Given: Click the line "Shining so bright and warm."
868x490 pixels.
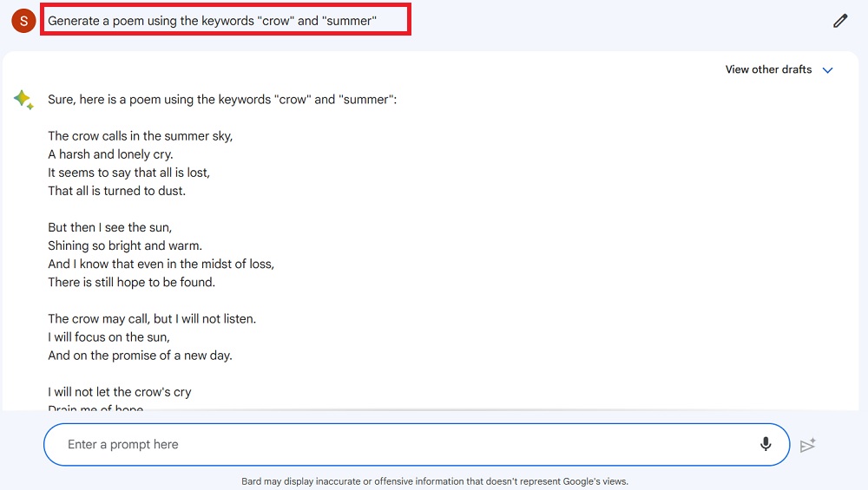Looking at the screenshot, I should point(125,245).
